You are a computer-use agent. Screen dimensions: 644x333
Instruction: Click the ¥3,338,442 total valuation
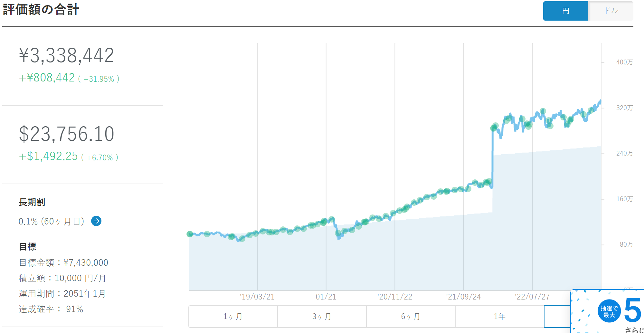[67, 55]
